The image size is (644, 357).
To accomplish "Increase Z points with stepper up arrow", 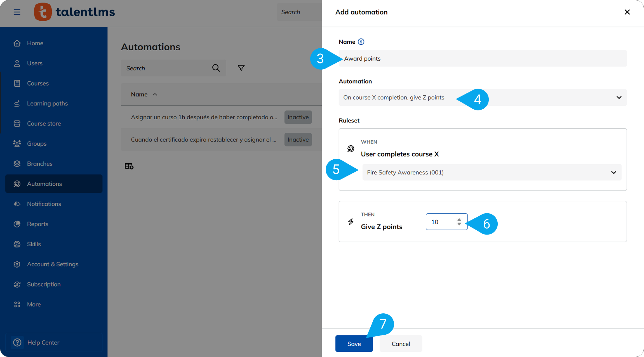I will click(459, 219).
